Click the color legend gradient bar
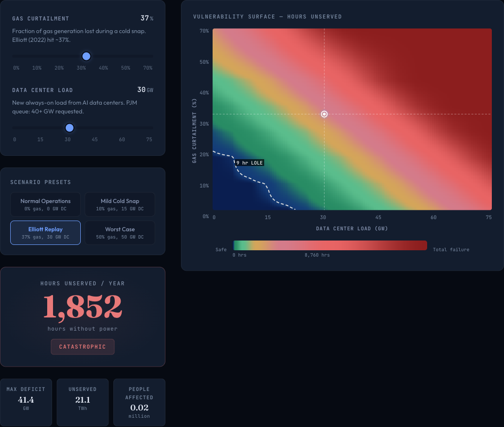This screenshot has width=504, height=427. [x=330, y=245]
